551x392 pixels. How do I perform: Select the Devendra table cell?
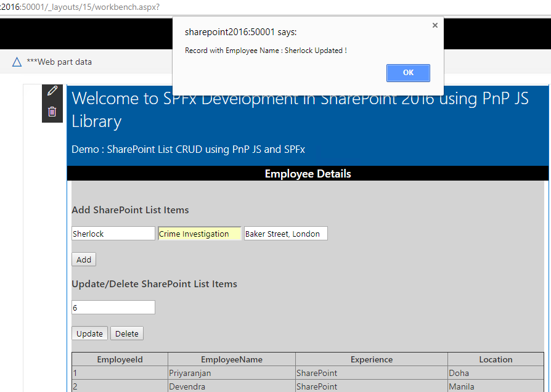click(232, 386)
